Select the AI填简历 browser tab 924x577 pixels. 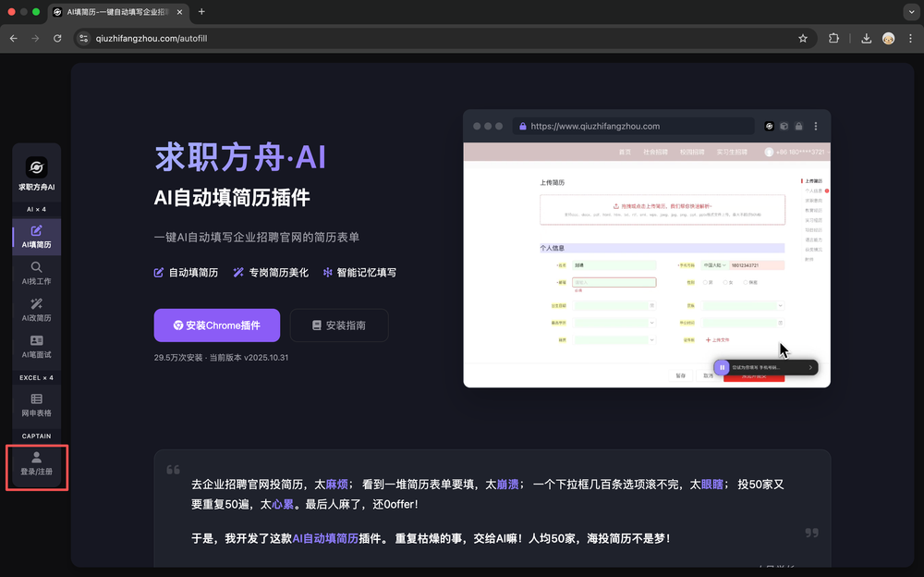click(x=120, y=12)
